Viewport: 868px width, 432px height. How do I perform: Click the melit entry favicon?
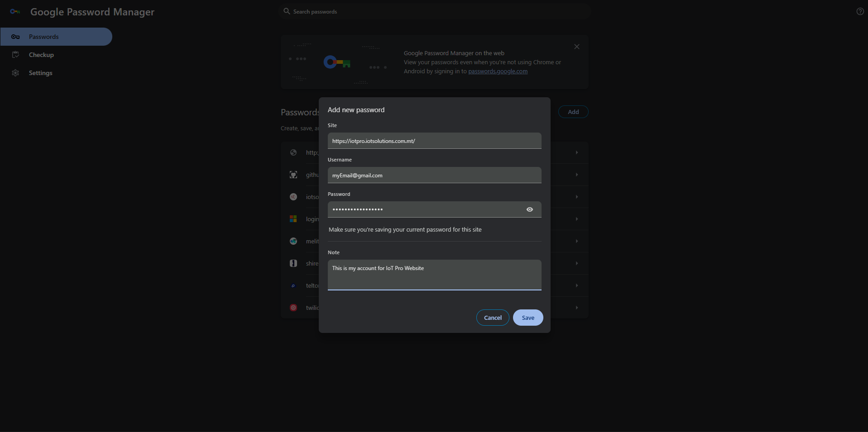[293, 241]
